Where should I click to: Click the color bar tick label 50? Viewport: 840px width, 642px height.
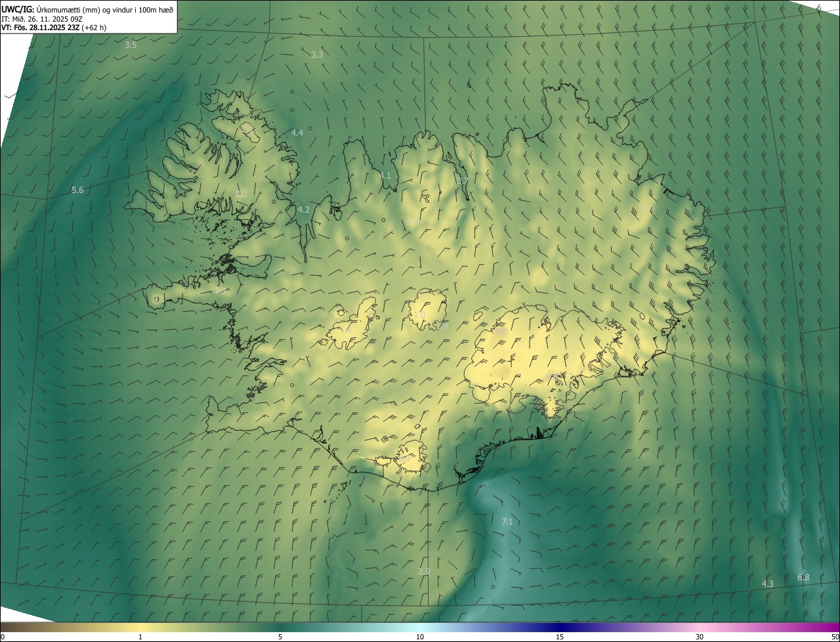(835, 637)
